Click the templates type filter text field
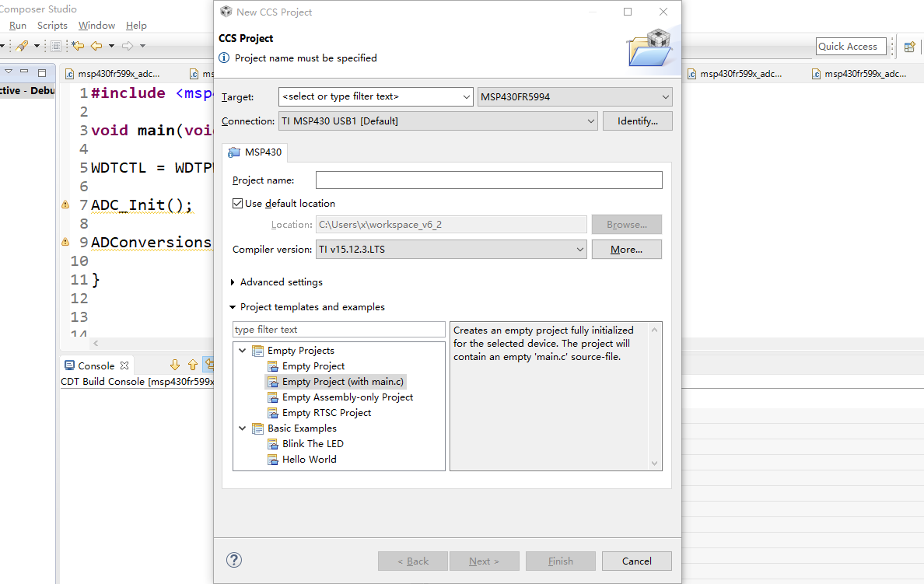The image size is (924, 584). 339,330
